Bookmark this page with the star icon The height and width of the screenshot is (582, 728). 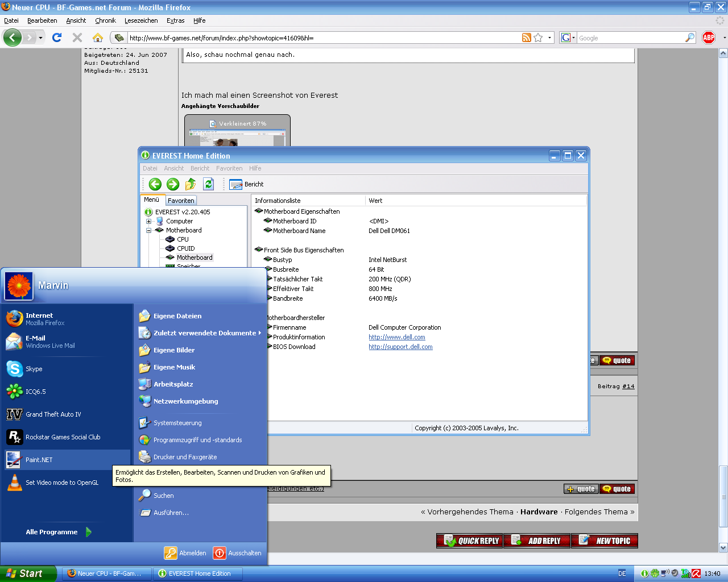pos(538,38)
